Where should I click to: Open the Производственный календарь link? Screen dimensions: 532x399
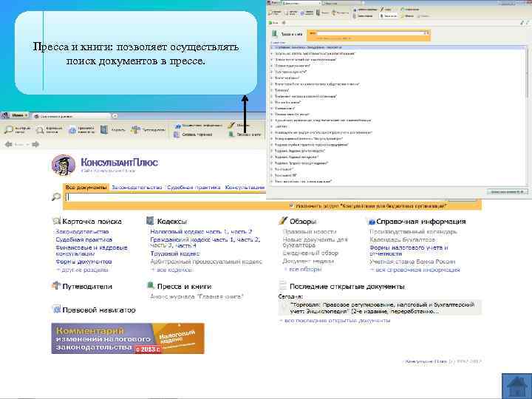(x=413, y=232)
